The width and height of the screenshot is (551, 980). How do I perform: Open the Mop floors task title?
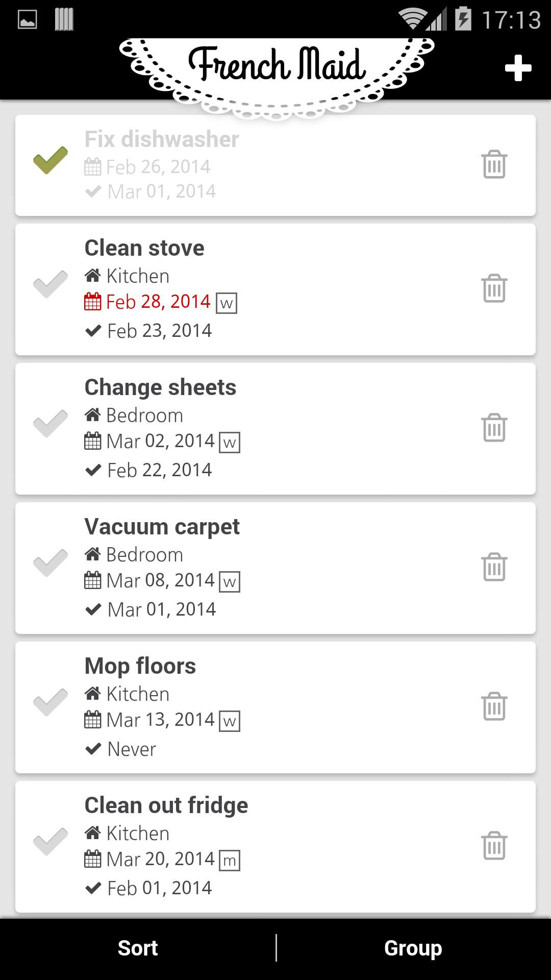pyautogui.click(x=140, y=666)
